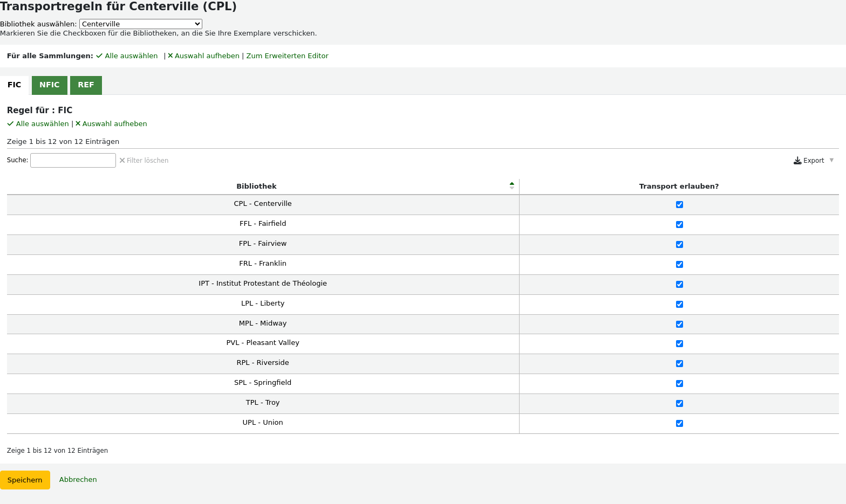The height and width of the screenshot is (504, 846).
Task: Focus the Suche input field
Action: tap(73, 161)
